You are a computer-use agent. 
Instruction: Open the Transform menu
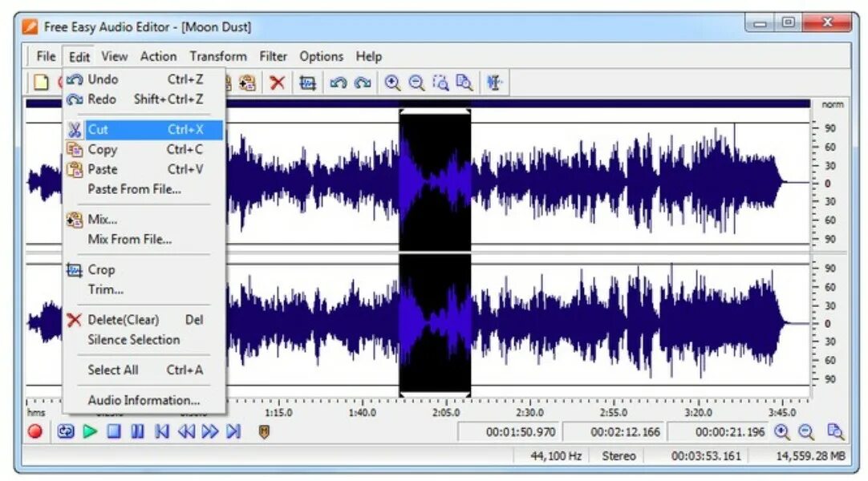point(218,56)
